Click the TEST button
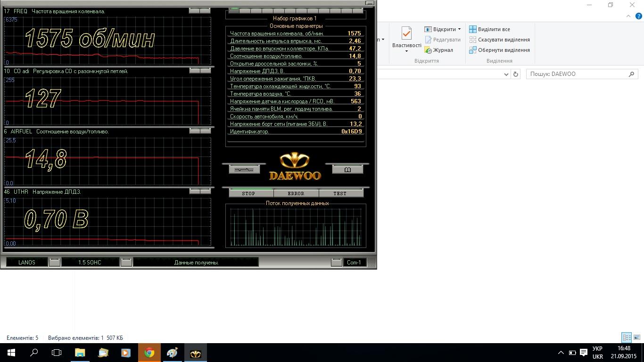Viewport: 644px width, 362px height. [340, 193]
